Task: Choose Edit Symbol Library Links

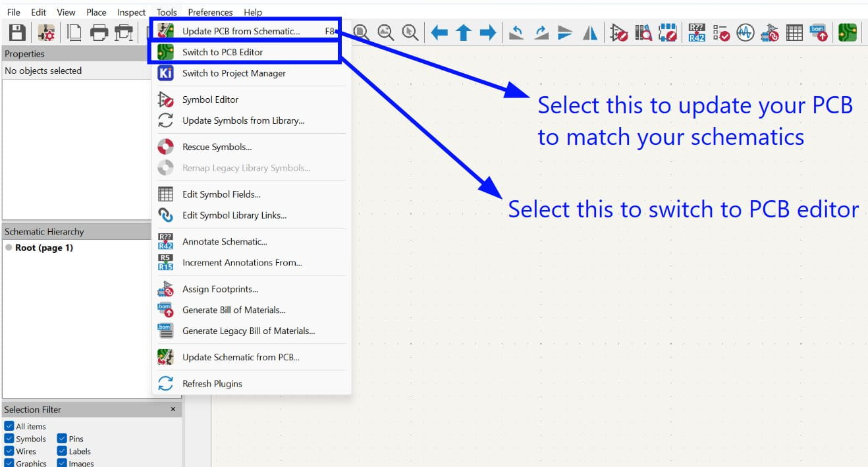Action: click(x=252, y=215)
